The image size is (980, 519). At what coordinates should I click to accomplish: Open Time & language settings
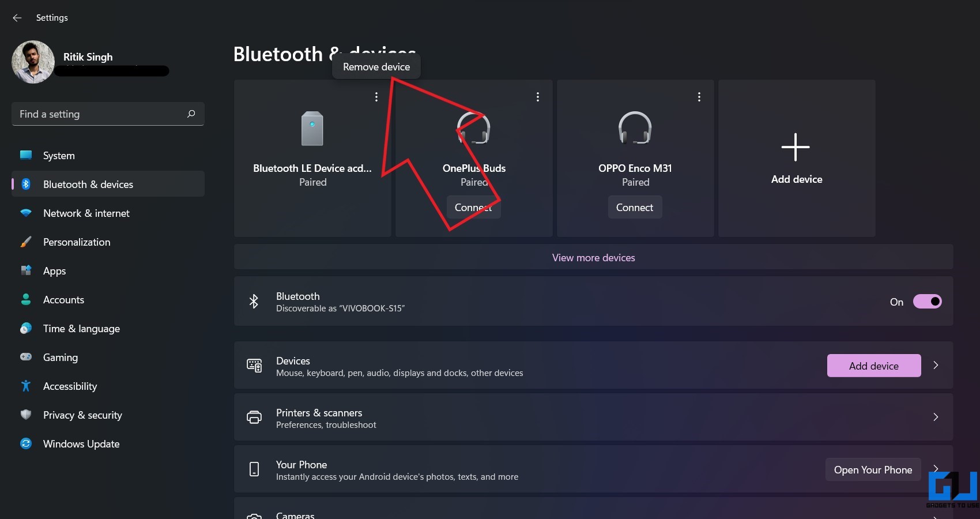coord(108,329)
